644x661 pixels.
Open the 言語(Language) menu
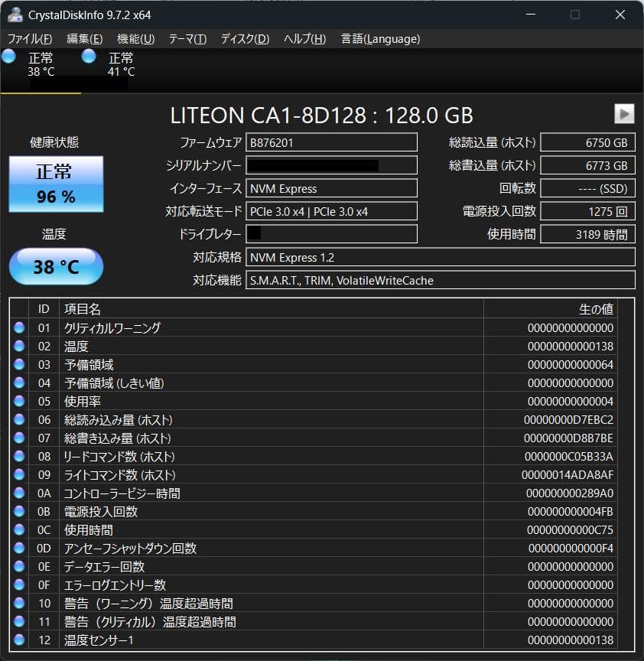click(382, 38)
